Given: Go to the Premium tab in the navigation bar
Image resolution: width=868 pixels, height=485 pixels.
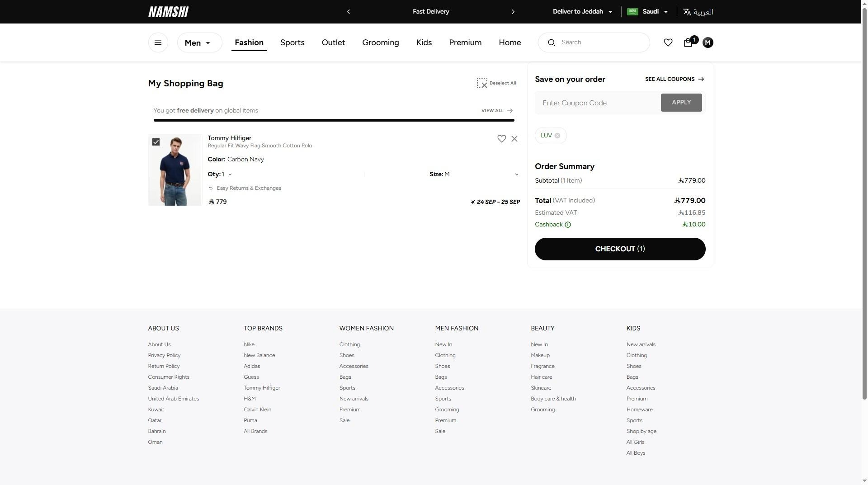Looking at the screenshot, I should (x=465, y=42).
